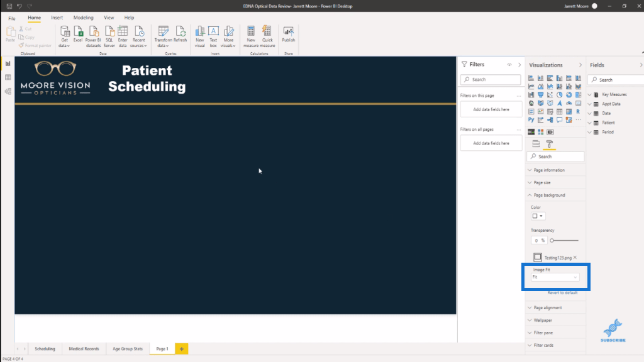Refresh the data

point(180,34)
